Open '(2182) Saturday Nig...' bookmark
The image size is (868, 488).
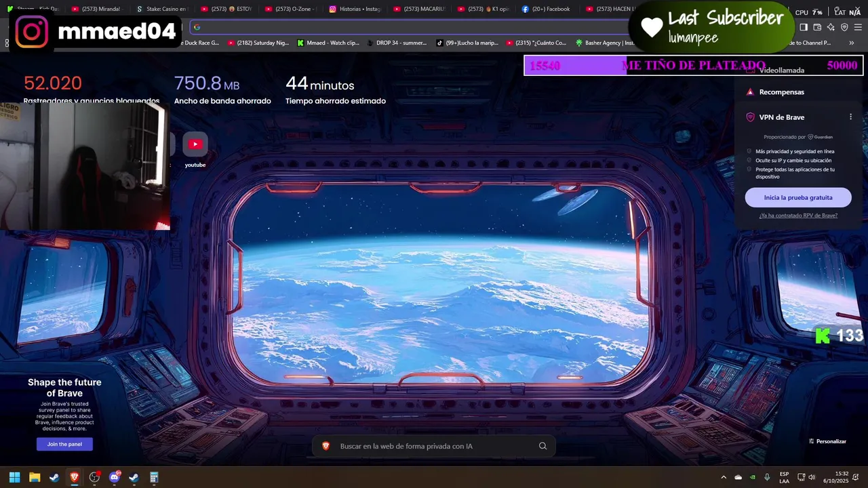pyautogui.click(x=258, y=43)
